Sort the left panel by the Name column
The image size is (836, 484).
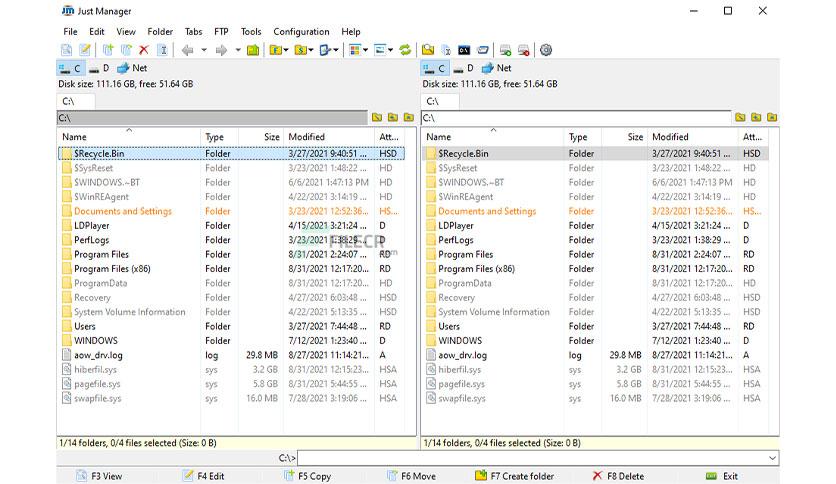pos(129,137)
